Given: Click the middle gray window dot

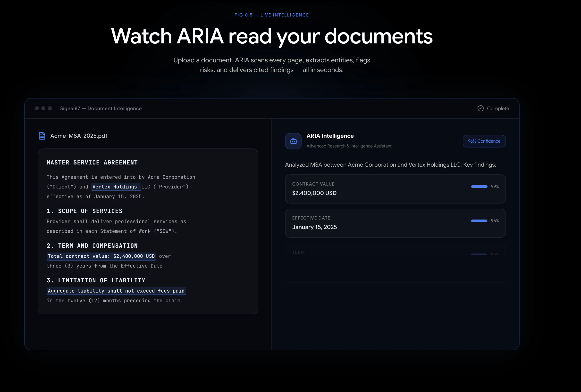Looking at the screenshot, I should tap(43, 108).
